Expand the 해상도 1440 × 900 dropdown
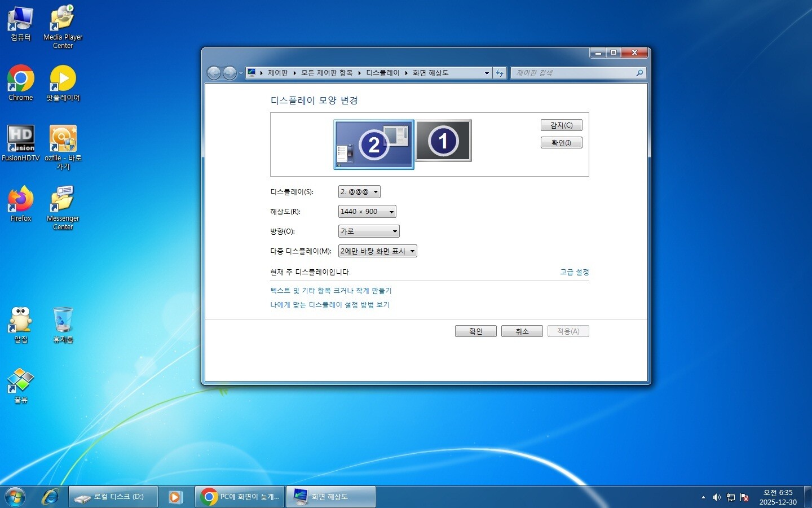This screenshot has height=508, width=812. tap(367, 212)
